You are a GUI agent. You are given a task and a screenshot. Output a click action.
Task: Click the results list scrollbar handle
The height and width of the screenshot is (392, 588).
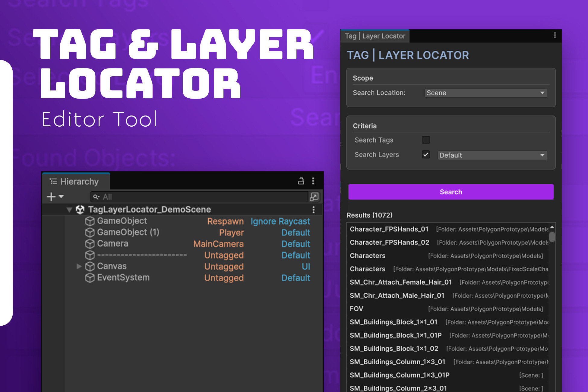pyautogui.click(x=552, y=237)
